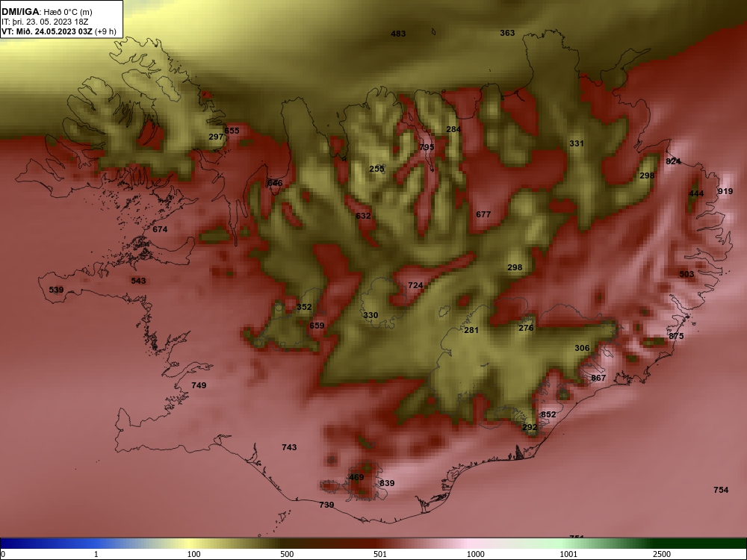
Task: Click the value 674 in the west
Action: click(160, 229)
